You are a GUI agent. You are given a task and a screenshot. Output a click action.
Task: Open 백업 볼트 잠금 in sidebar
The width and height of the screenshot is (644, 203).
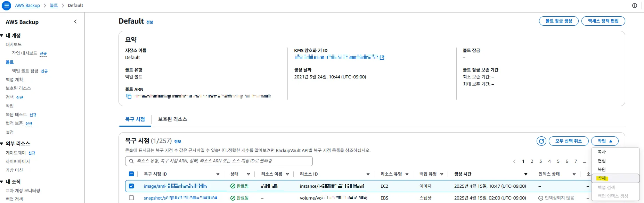point(25,71)
